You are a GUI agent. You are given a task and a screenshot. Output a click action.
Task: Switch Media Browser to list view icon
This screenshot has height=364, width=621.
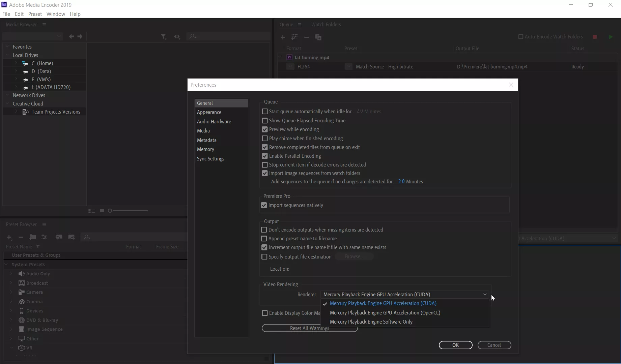(91, 211)
